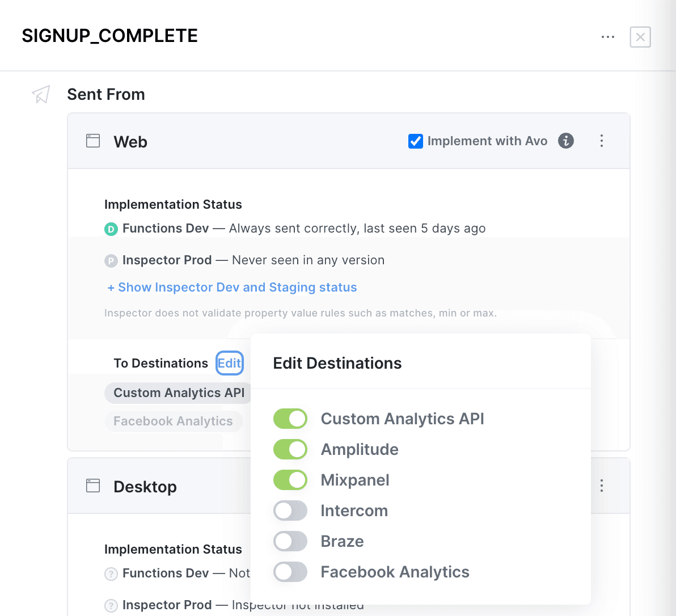
Task: Click the Desktop source window icon
Action: [x=93, y=486]
